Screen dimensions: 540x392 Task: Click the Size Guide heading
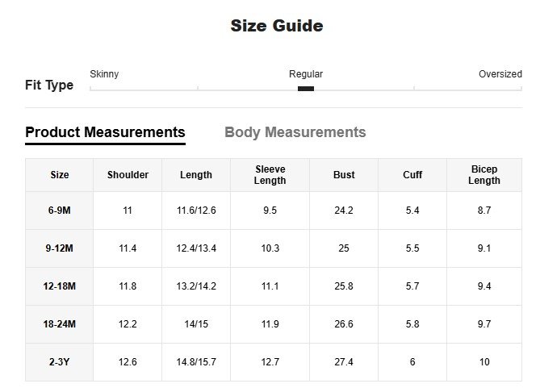277,26
